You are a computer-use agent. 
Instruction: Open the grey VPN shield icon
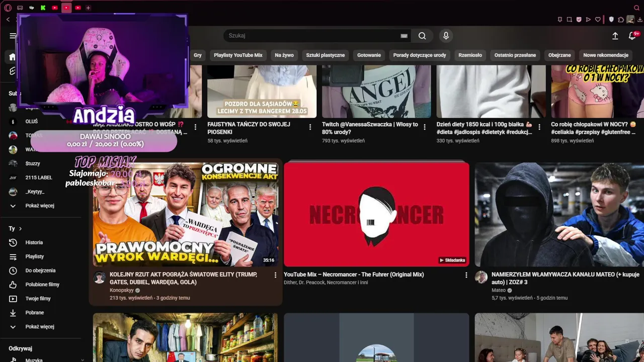612,20
